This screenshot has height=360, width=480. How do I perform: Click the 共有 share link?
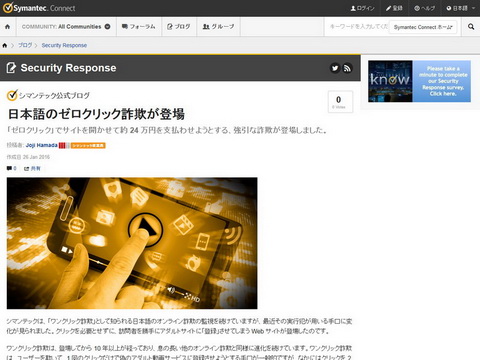32,168
